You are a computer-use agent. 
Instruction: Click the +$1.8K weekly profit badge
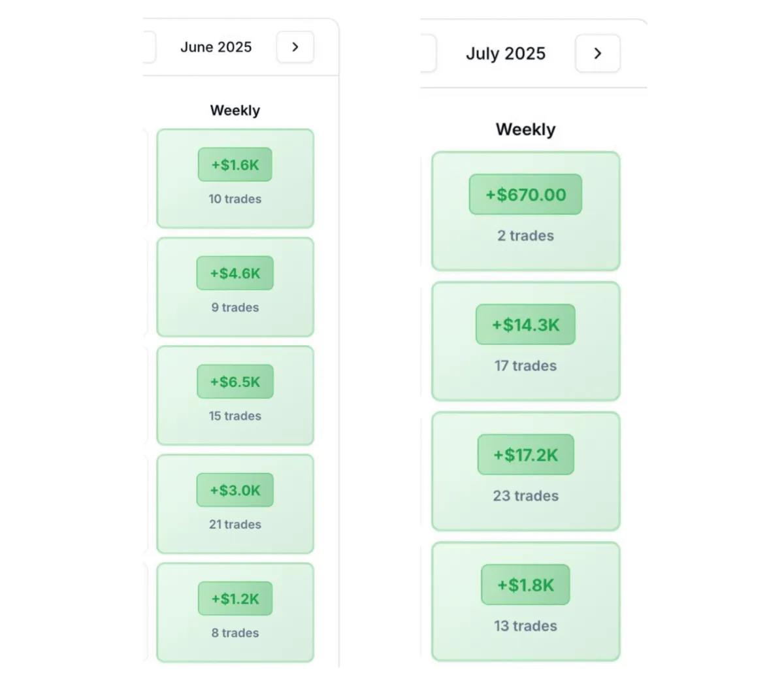[525, 585]
